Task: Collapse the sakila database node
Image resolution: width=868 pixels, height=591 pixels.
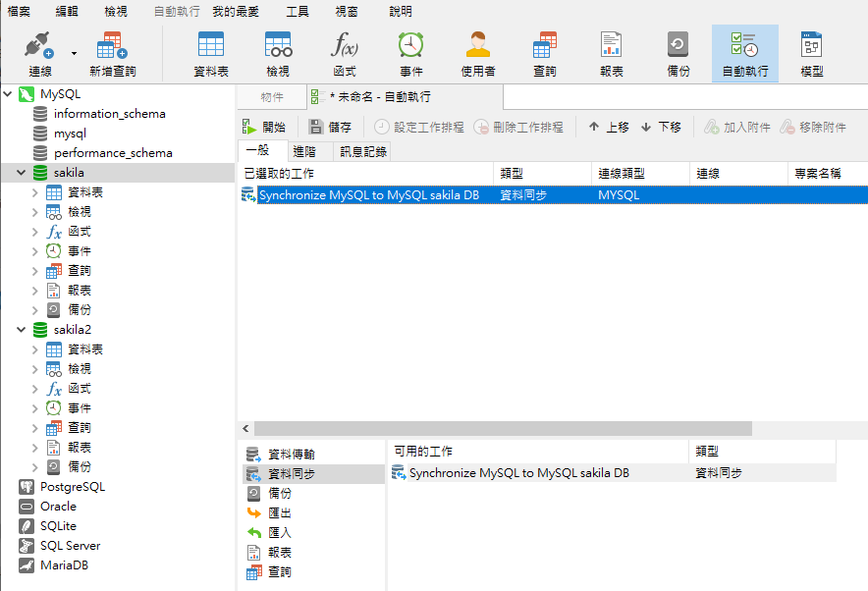Action: click(22, 173)
